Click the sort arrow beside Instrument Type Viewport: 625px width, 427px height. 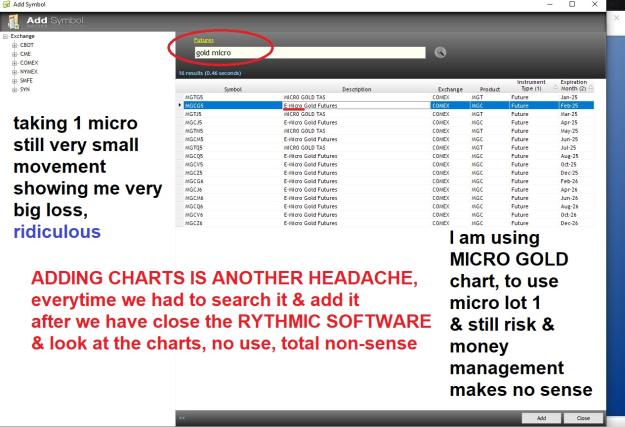pos(556,87)
